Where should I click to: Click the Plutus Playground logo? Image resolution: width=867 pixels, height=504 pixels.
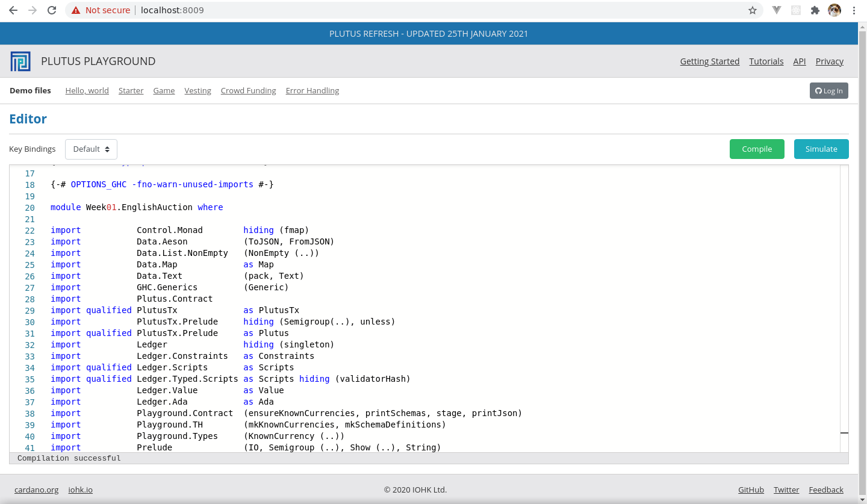(x=20, y=61)
